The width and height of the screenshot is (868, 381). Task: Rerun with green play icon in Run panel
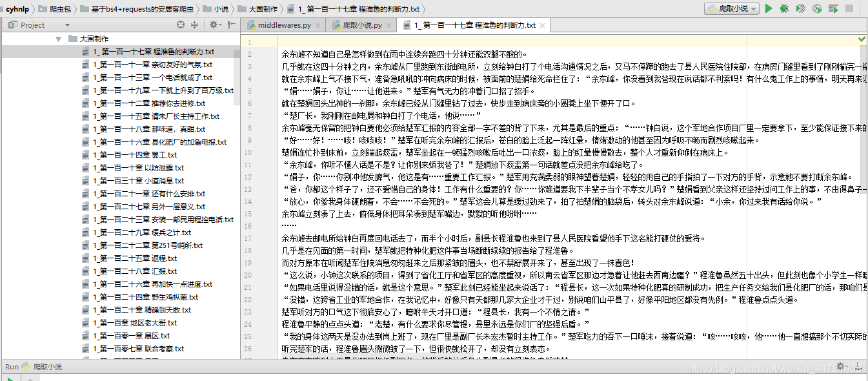click(x=12, y=379)
